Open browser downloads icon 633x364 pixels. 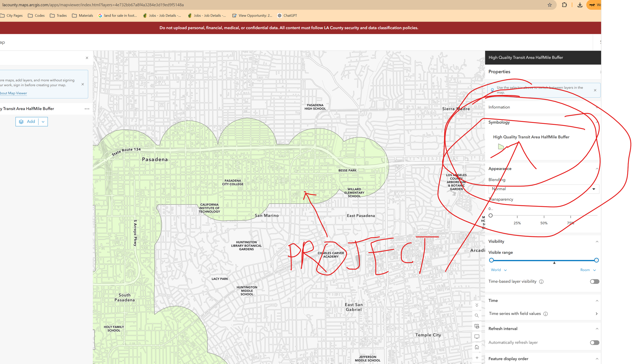tap(580, 5)
